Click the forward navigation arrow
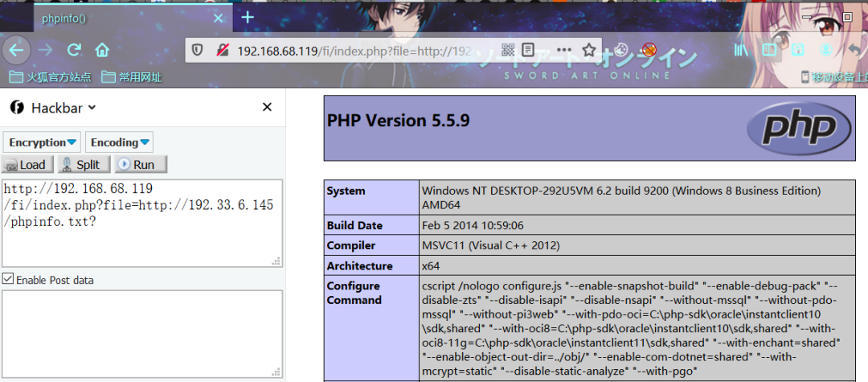 click(45, 51)
